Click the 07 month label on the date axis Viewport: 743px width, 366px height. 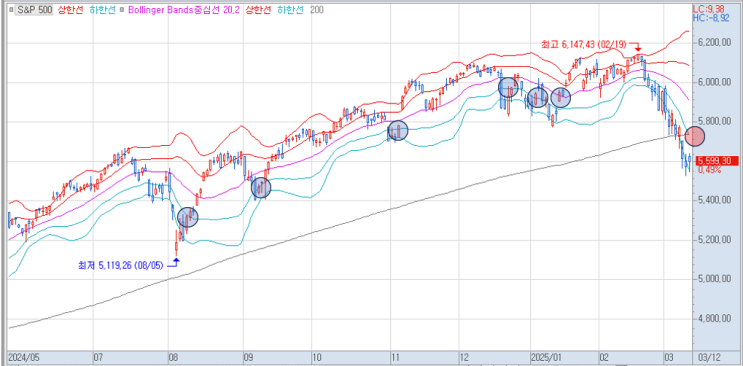98,357
